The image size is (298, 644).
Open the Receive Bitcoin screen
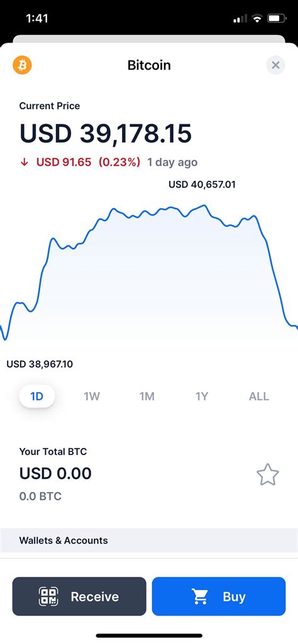tap(79, 596)
